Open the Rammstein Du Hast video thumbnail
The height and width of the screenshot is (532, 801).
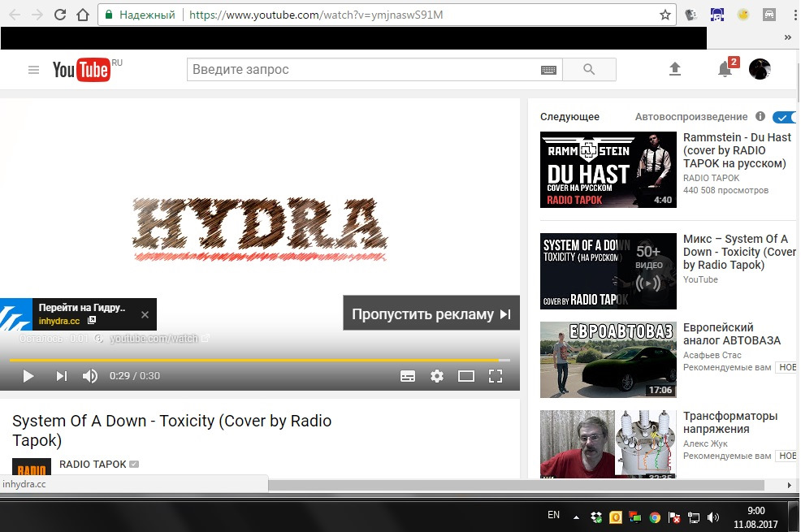(x=608, y=170)
